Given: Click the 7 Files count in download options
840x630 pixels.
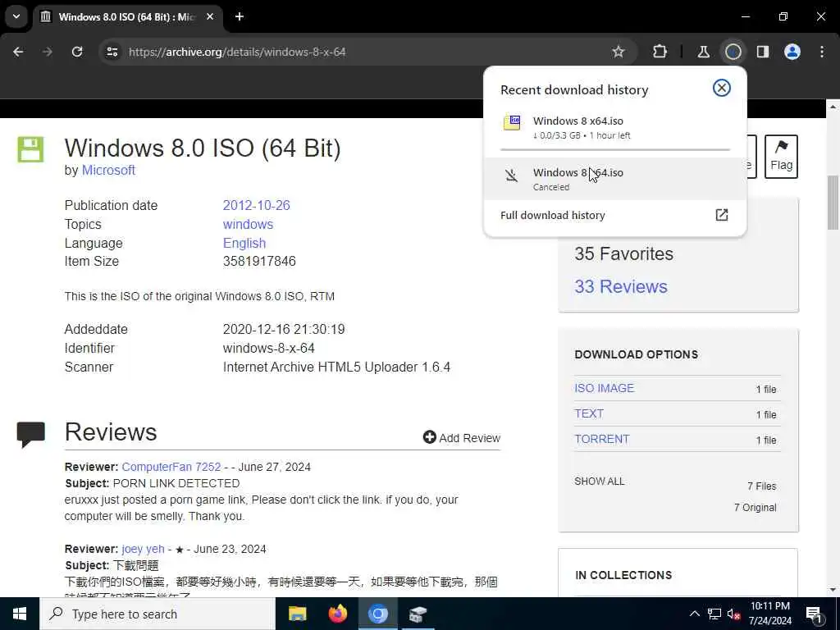Looking at the screenshot, I should pyautogui.click(x=762, y=486).
